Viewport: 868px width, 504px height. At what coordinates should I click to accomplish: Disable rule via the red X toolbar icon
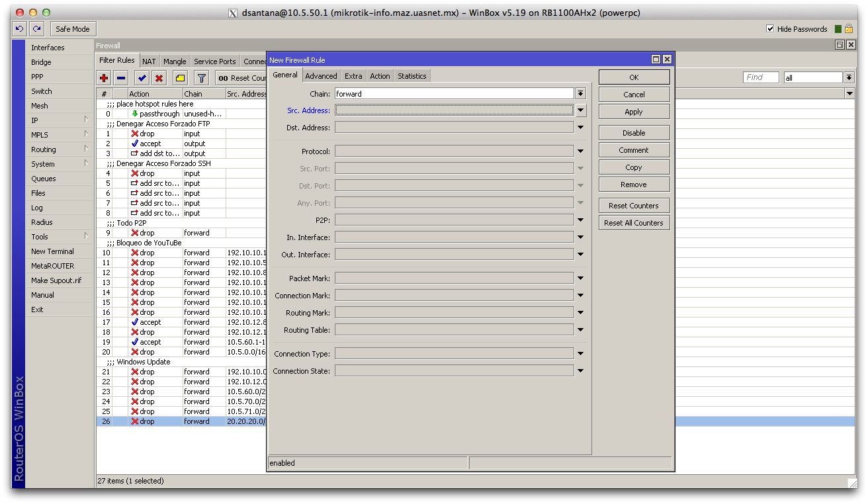point(159,78)
